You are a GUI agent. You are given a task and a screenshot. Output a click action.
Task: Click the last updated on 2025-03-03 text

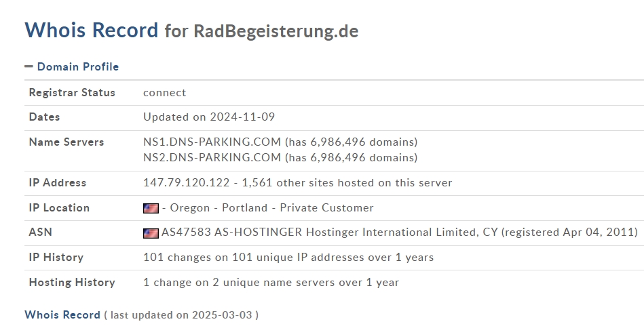[183, 315]
